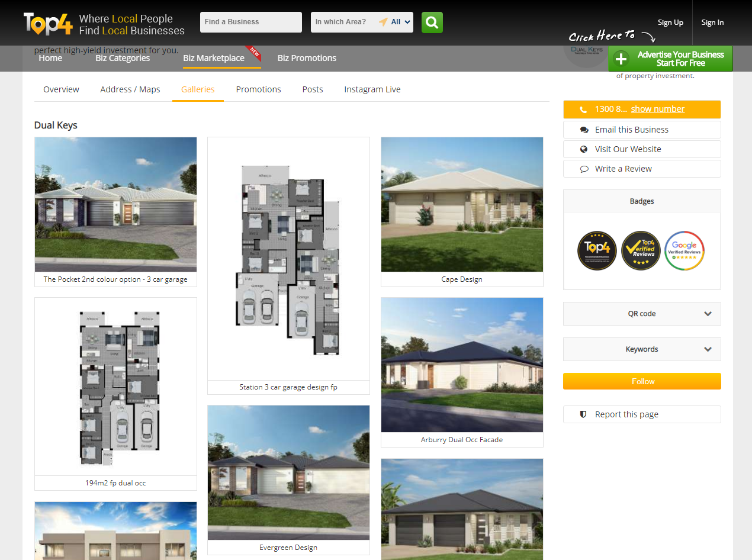Open the Instagram Live tab

tap(372, 89)
